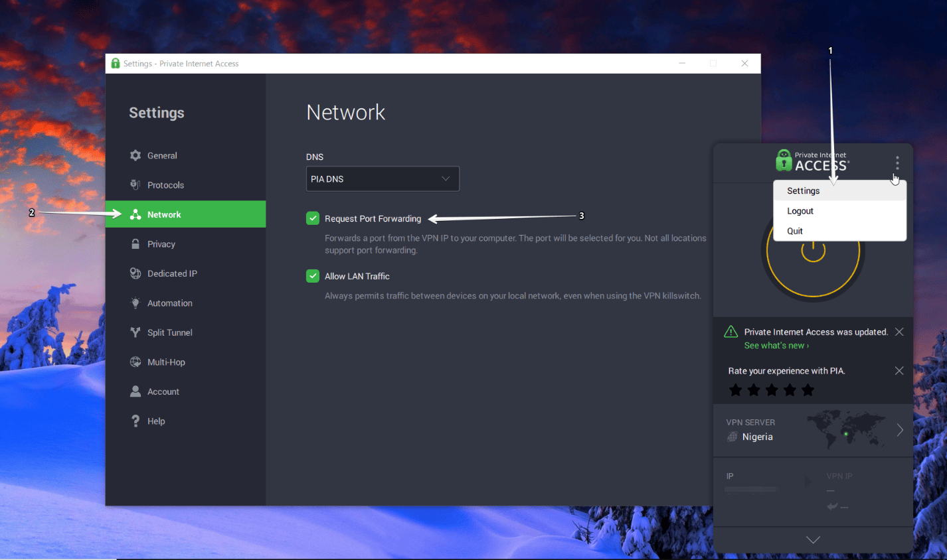Toggle Allow LAN Traffic checkbox
The image size is (947, 560).
pos(313,276)
